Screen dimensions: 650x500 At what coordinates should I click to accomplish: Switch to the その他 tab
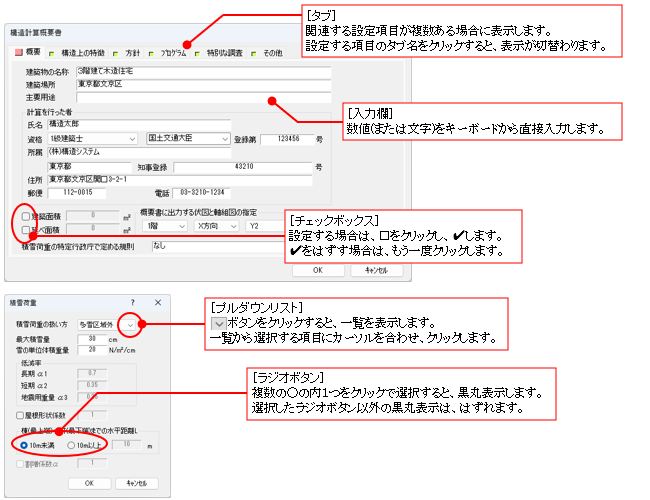(x=268, y=53)
